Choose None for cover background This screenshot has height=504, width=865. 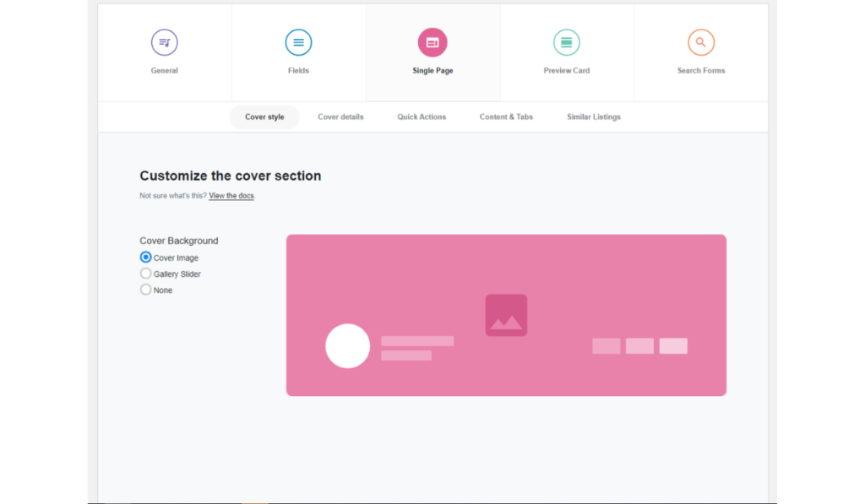pos(145,290)
